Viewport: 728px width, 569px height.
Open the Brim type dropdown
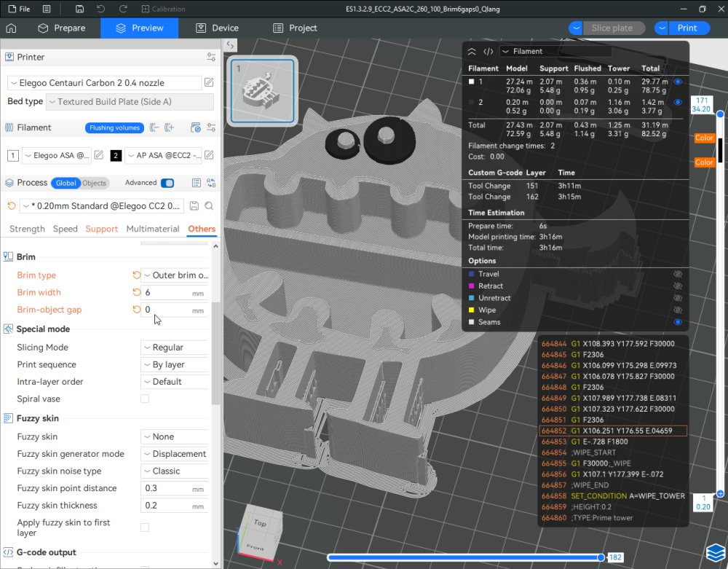pyautogui.click(x=175, y=275)
